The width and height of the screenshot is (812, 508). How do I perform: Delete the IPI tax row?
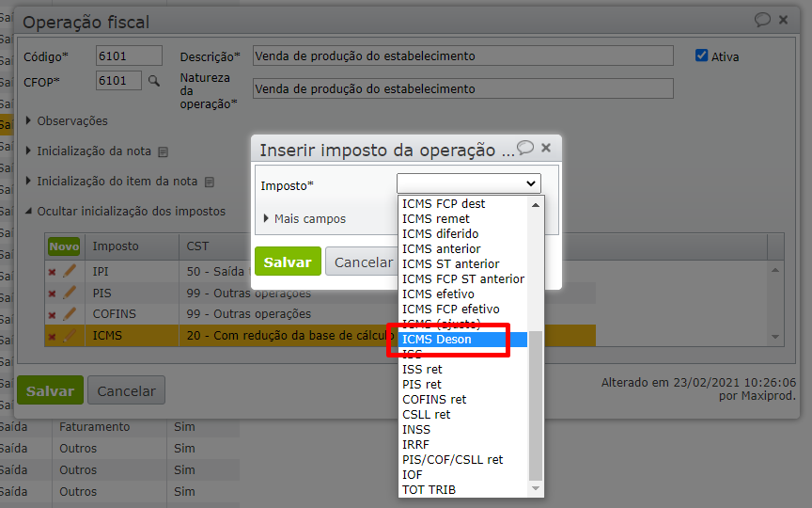(52, 272)
